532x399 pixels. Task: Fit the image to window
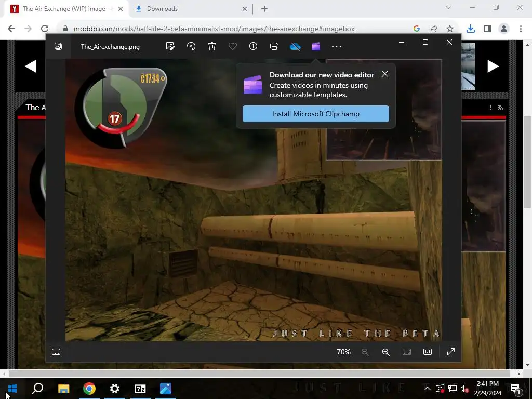point(407,352)
